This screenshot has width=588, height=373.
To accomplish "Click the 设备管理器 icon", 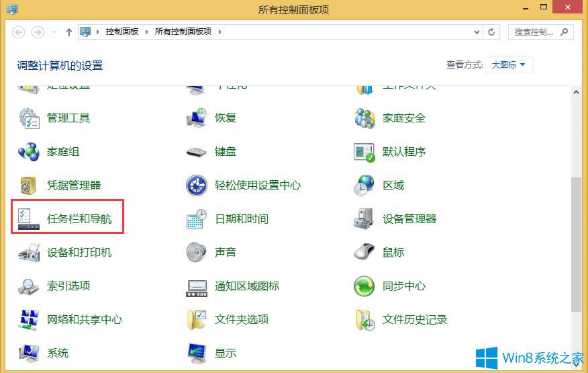I will coord(364,219).
